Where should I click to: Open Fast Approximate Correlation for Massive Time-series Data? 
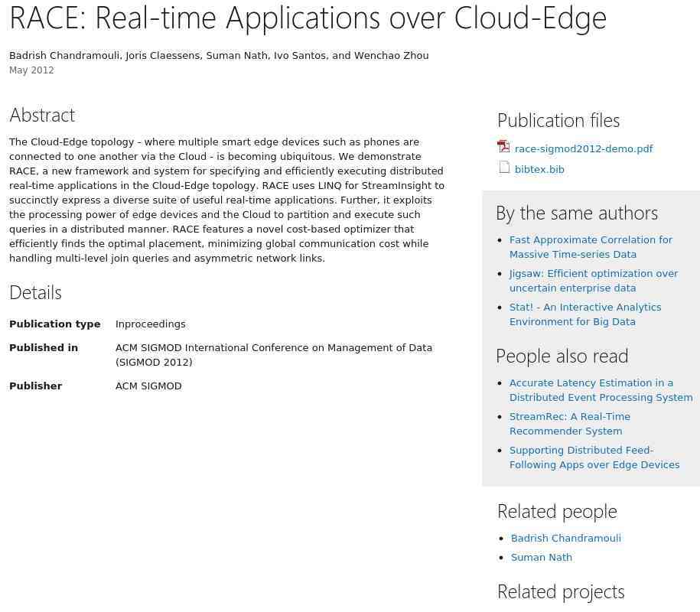[591, 247]
